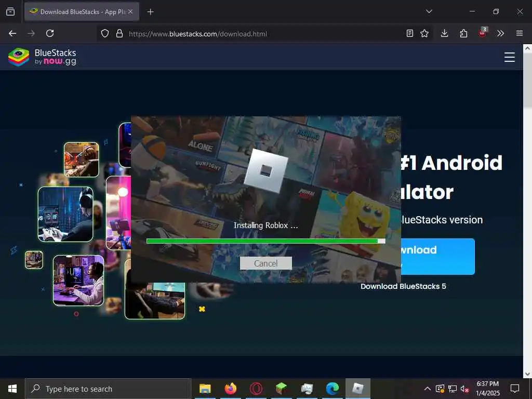532x399 pixels.
Task: Click the page scrollbar down arrow
Action: pos(527,374)
